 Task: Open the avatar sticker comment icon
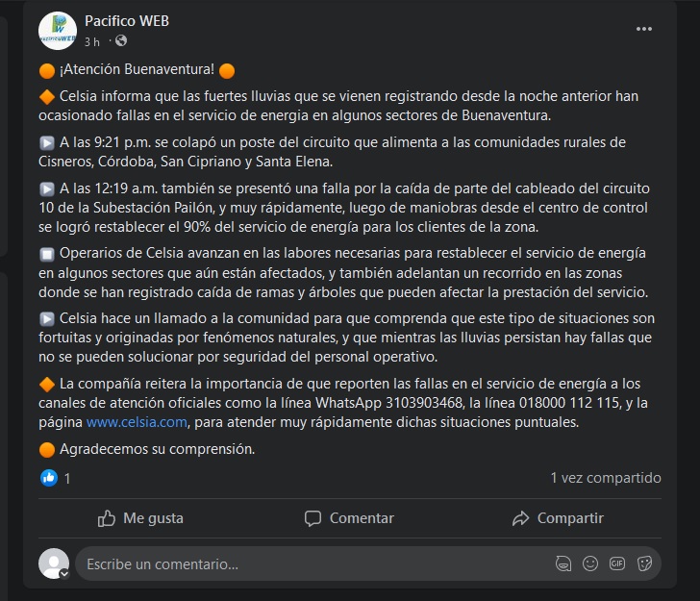click(563, 563)
